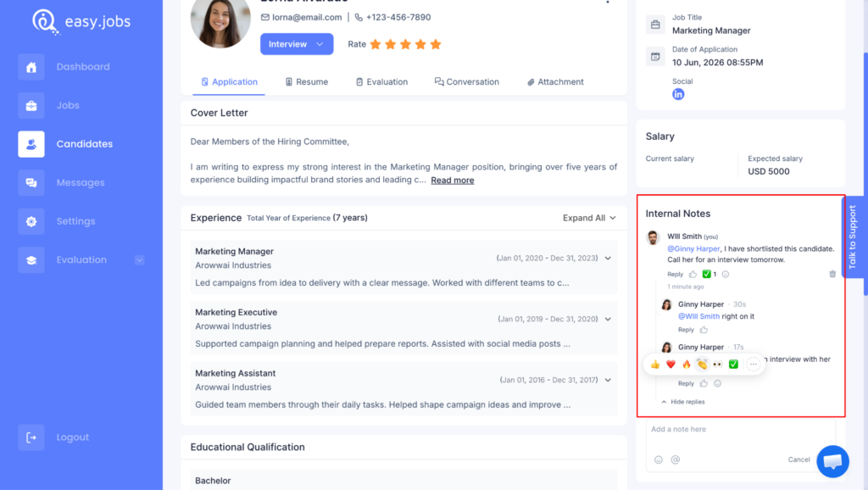Viewport: 868px width, 490px height.
Task: Toggle the green check reaction count on Will's note
Action: click(x=709, y=274)
